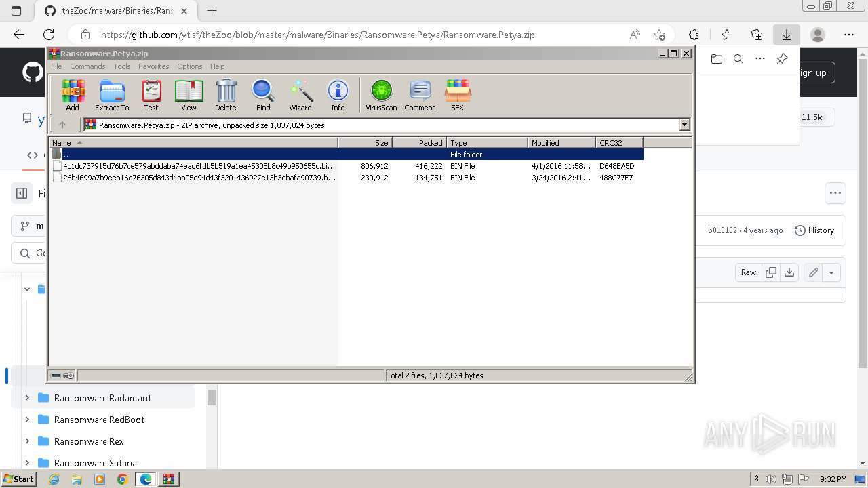This screenshot has height=488, width=868.
Task: Open the Help menu in WinRAR
Action: (x=217, y=66)
